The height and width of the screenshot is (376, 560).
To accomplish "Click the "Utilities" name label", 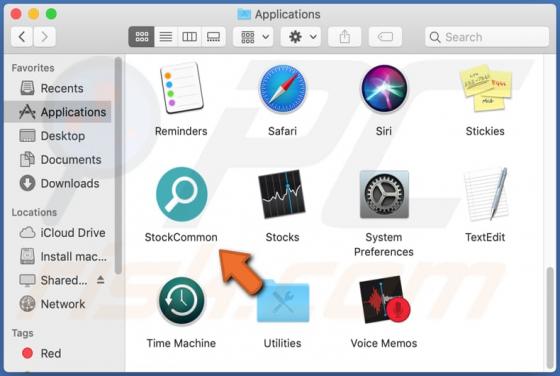I will 282,344.
